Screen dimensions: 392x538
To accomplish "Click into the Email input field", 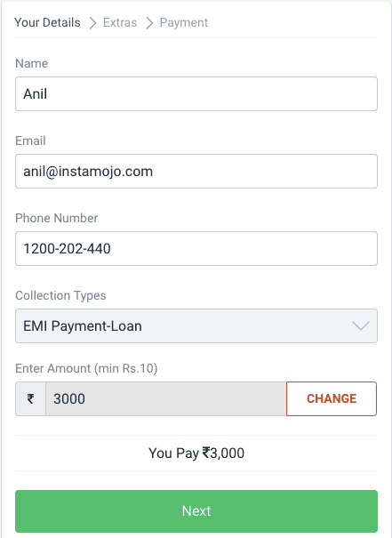I will 196,171.
